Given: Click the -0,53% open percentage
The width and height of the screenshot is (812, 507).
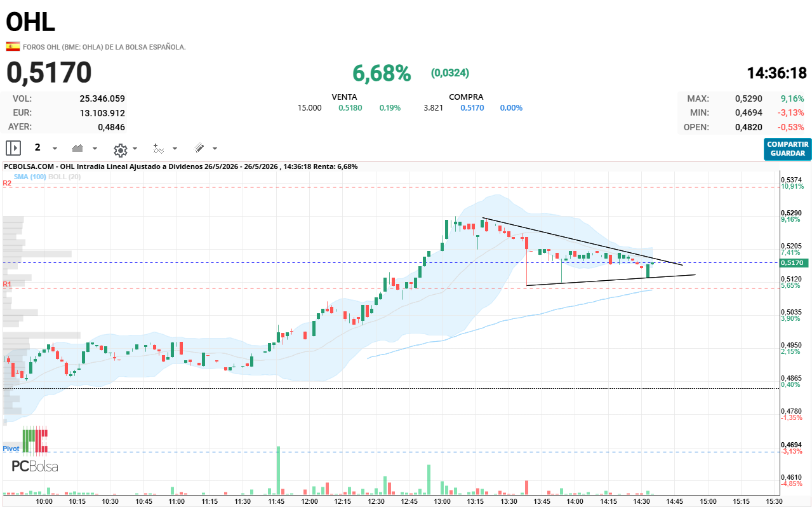Looking at the screenshot, I should click(x=791, y=127).
